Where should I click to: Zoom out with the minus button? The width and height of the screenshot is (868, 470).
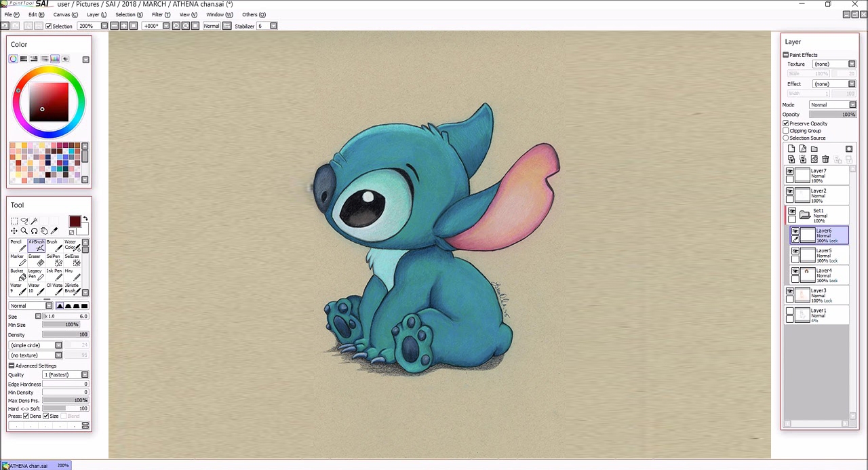pyautogui.click(x=114, y=26)
